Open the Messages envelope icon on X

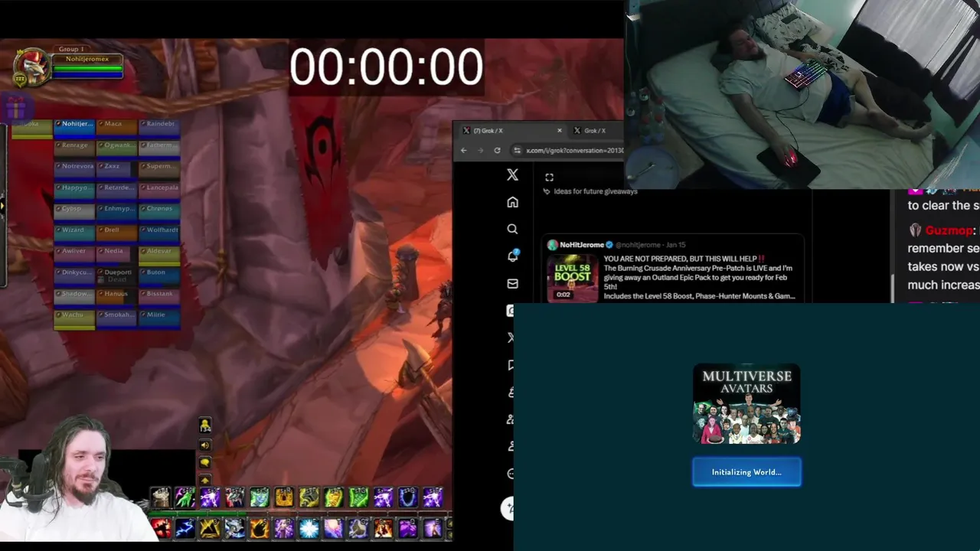[512, 283]
